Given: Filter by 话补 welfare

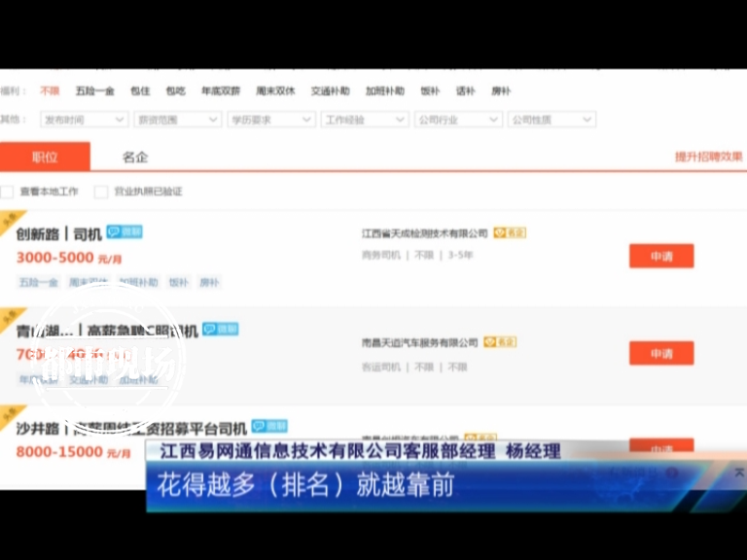Looking at the screenshot, I should 466,91.
